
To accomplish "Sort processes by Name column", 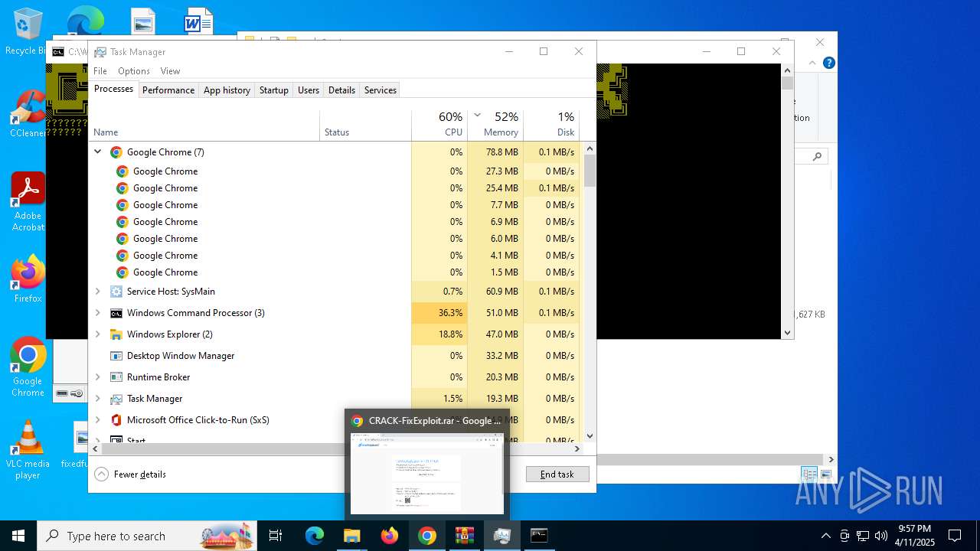I will (204, 126).
